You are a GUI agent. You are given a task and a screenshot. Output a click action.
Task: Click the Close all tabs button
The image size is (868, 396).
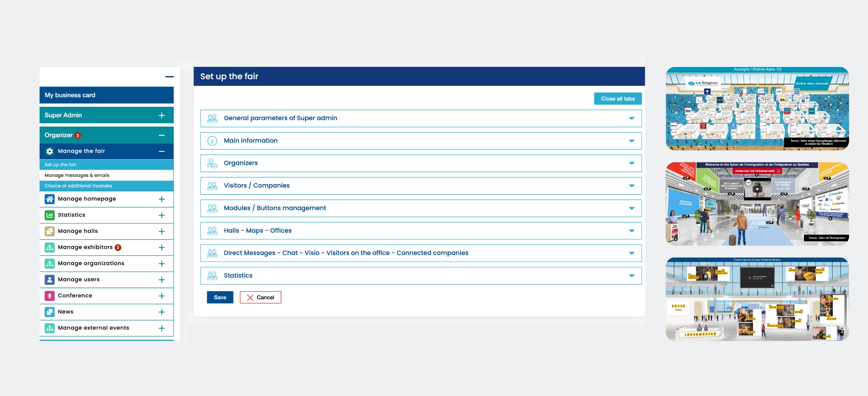point(617,99)
